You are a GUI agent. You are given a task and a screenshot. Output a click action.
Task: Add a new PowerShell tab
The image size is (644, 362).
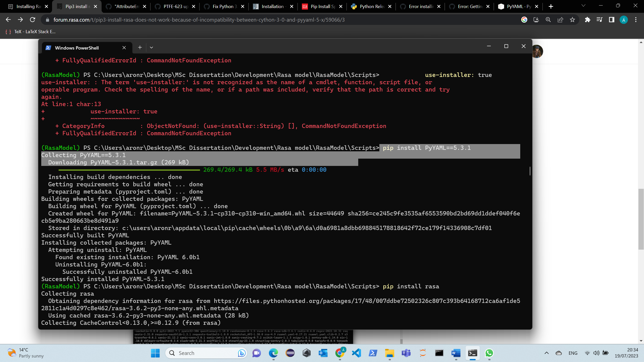pyautogui.click(x=140, y=48)
